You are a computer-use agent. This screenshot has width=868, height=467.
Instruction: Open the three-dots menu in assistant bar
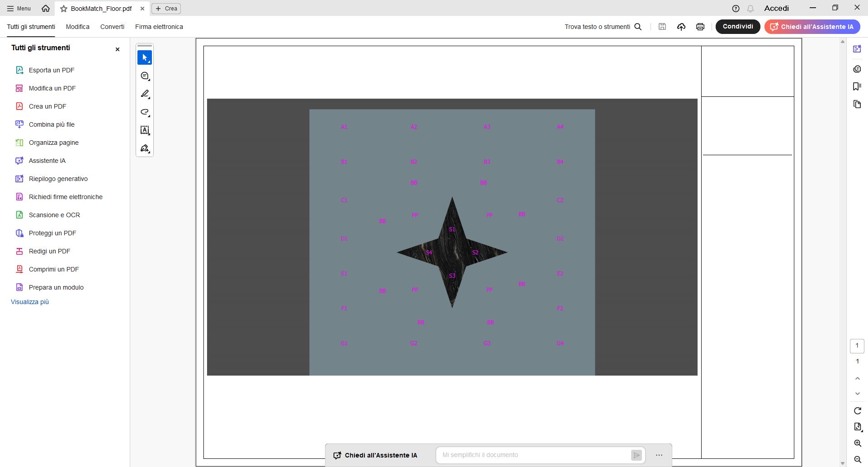coord(659,455)
